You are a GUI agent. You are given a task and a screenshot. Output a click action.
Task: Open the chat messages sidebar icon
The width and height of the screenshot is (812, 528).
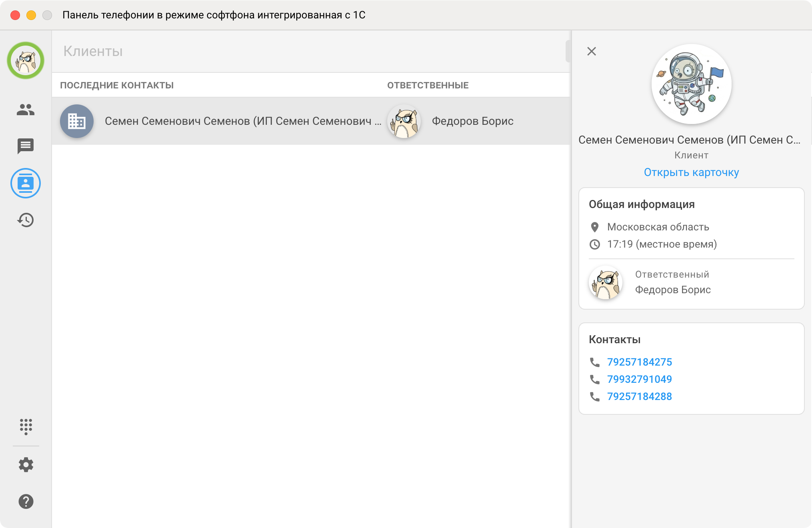(x=26, y=146)
